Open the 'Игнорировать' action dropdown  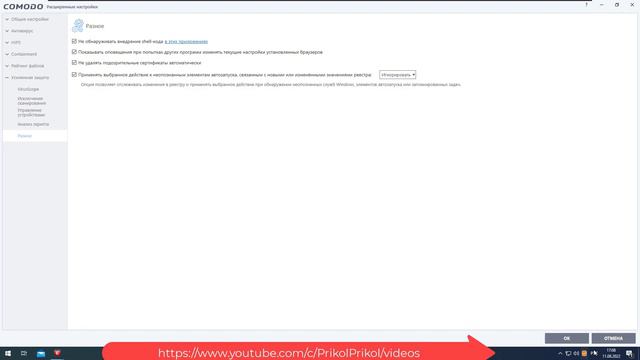coord(397,75)
